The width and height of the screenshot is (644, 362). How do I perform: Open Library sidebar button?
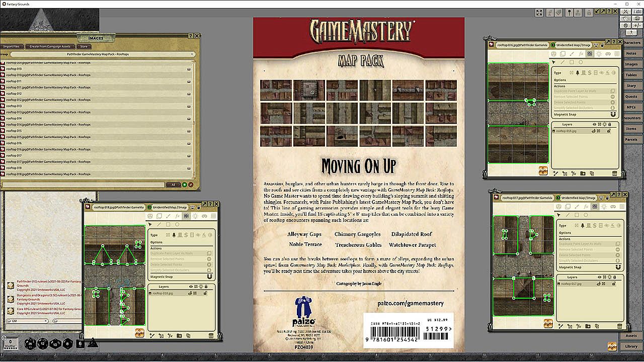pos(631,346)
